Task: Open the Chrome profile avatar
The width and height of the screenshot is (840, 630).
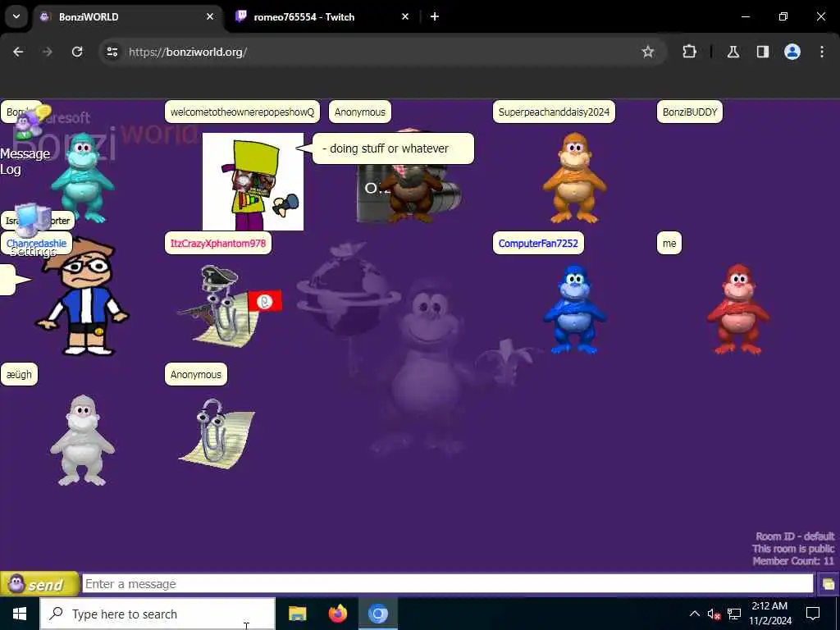Action: (792, 52)
